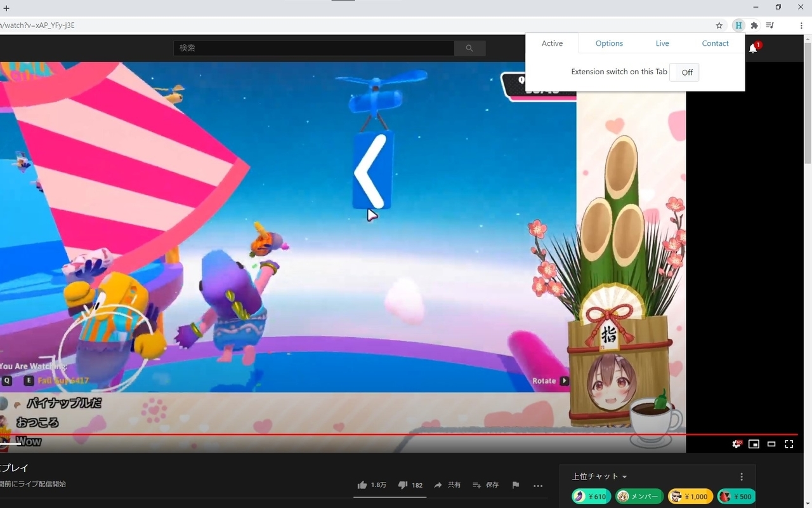Viewport: 812px width, 508px height.
Task: Enter fullscreen video mode
Action: click(789, 444)
